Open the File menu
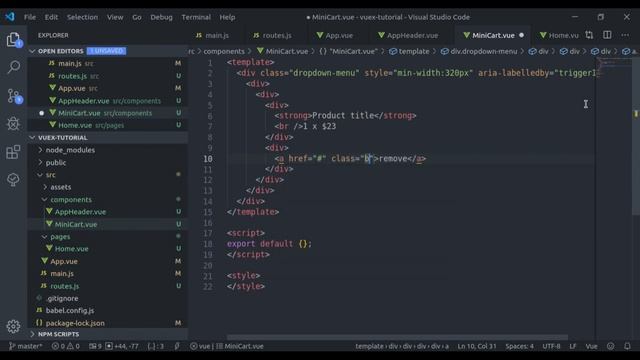 pos(30,17)
